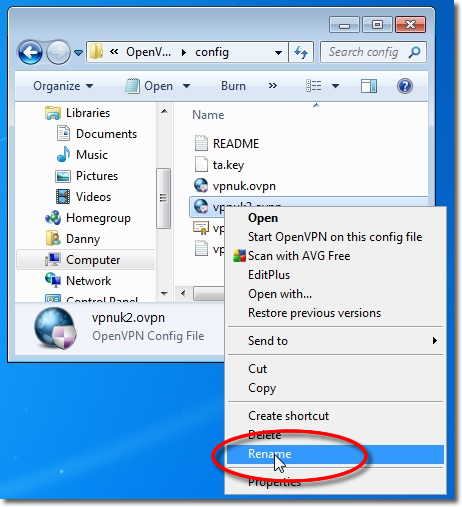Screen dimensions: 462x507
Task: Select Start OpenVPN on this config file
Action: [335, 237]
